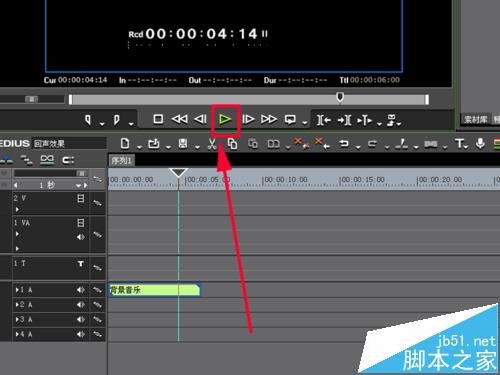Open the Undo history dropdown arrow
500x375 pixels.
click(x=358, y=147)
